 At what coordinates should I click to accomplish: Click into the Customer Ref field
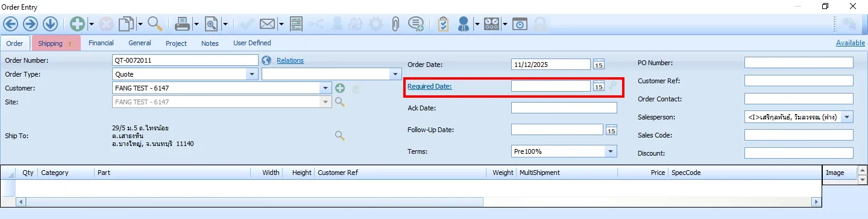coord(799,81)
